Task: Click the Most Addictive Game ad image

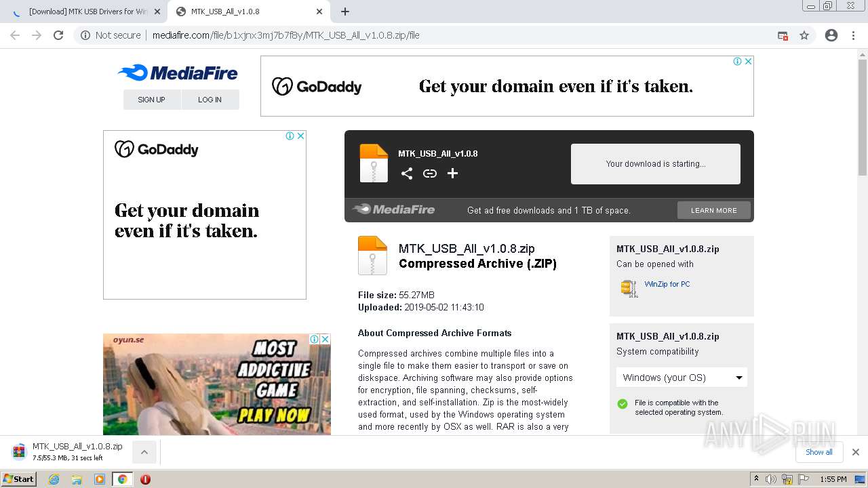Action: pyautogui.click(x=216, y=384)
